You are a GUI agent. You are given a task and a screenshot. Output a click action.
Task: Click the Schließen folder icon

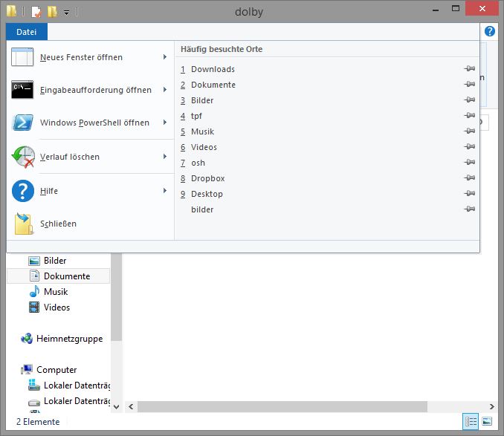(23, 224)
